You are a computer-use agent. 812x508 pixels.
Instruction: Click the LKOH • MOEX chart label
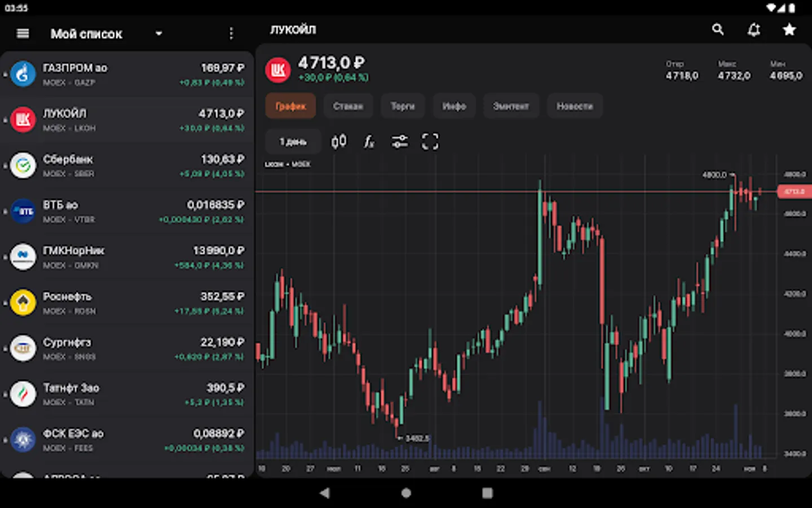288,164
